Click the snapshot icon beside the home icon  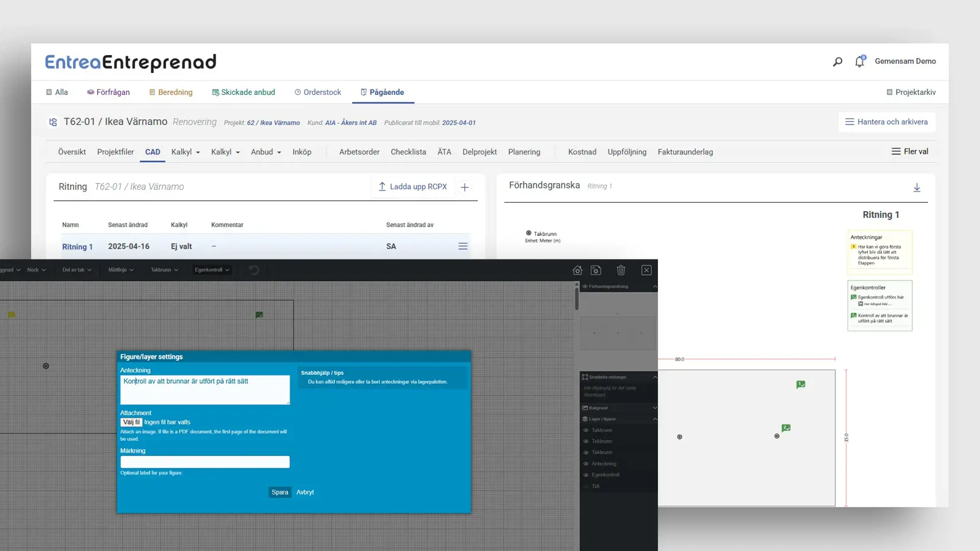coord(596,270)
